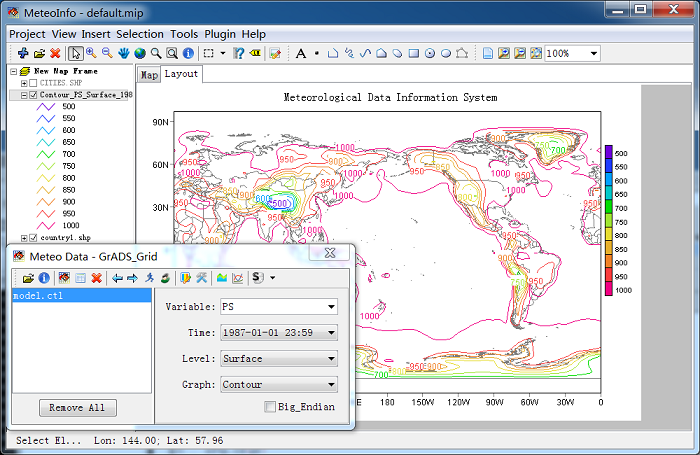700x455 pixels.
Task: Toggle the CITIES.SHP layer checkbox
Action: point(33,83)
